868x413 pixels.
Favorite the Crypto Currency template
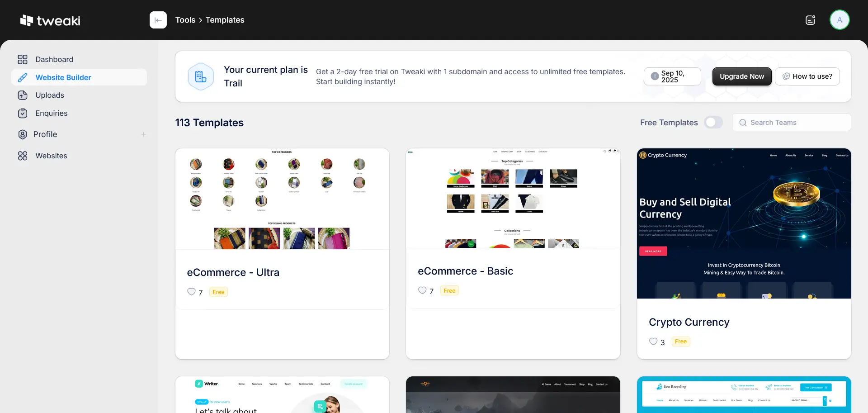coord(653,342)
